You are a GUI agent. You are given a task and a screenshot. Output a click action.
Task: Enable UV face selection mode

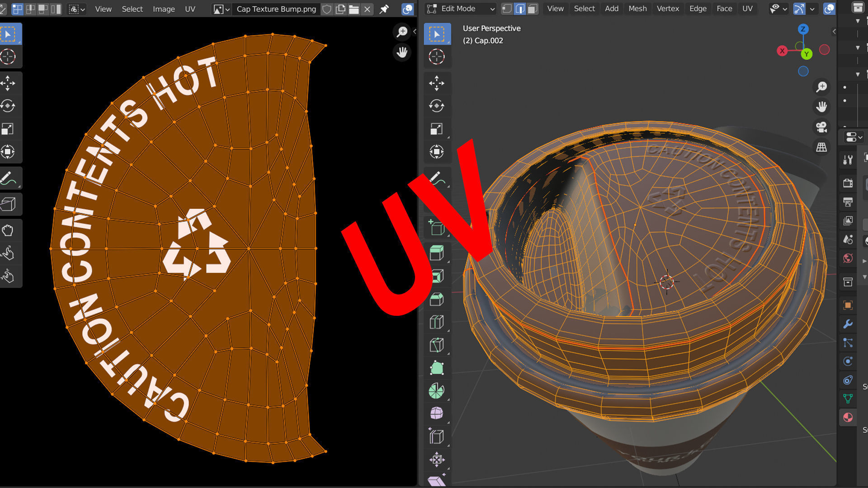coord(43,9)
